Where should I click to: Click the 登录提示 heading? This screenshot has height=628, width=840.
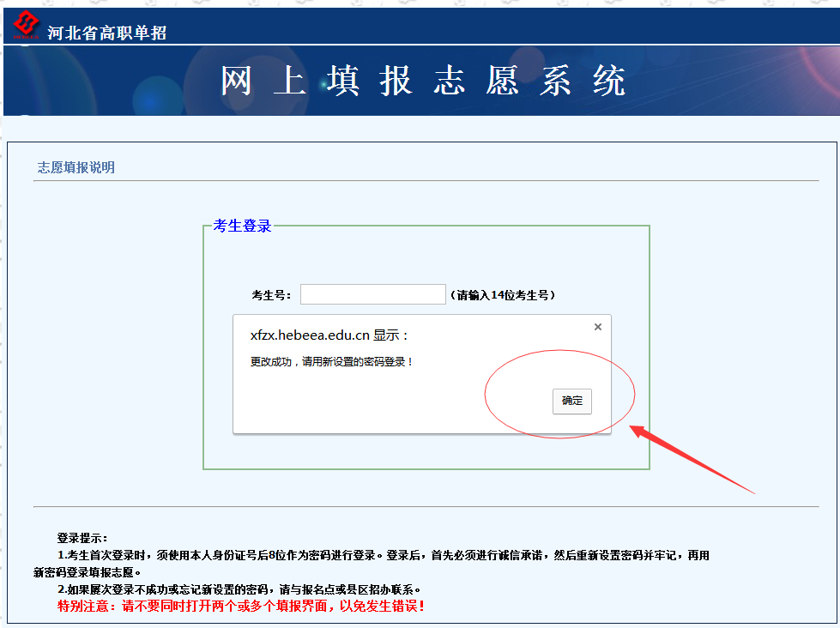coord(82,538)
